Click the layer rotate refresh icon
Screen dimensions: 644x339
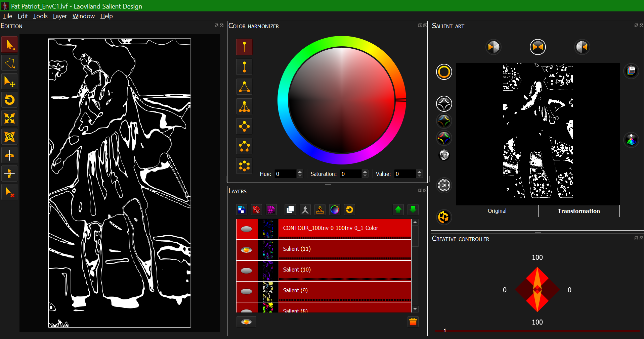pyautogui.click(x=349, y=210)
